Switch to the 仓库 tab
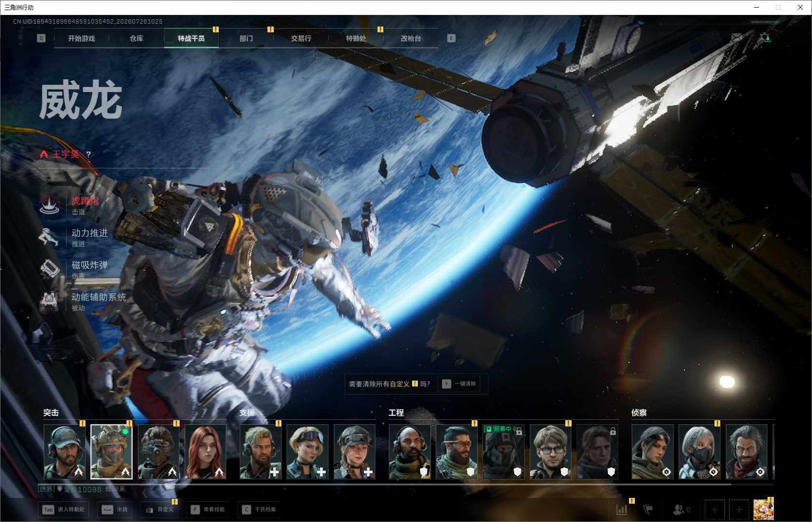 coord(137,38)
